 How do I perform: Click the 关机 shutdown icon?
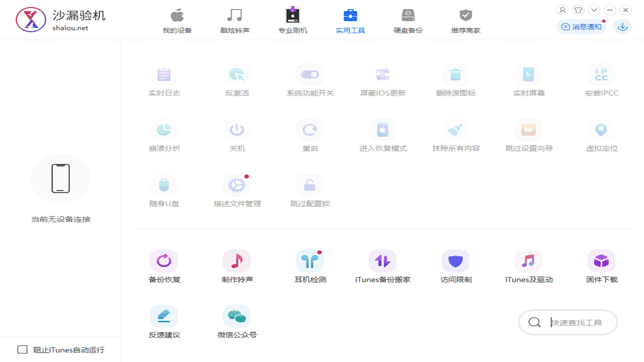[237, 130]
